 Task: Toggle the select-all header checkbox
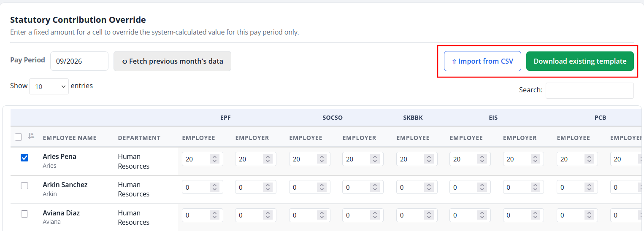18,137
